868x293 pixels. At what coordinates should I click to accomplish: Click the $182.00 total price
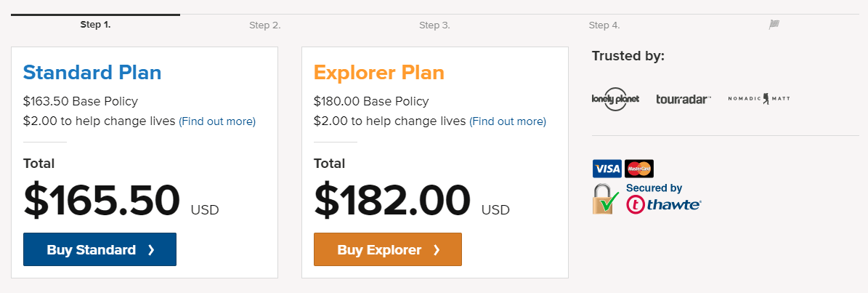[392, 200]
